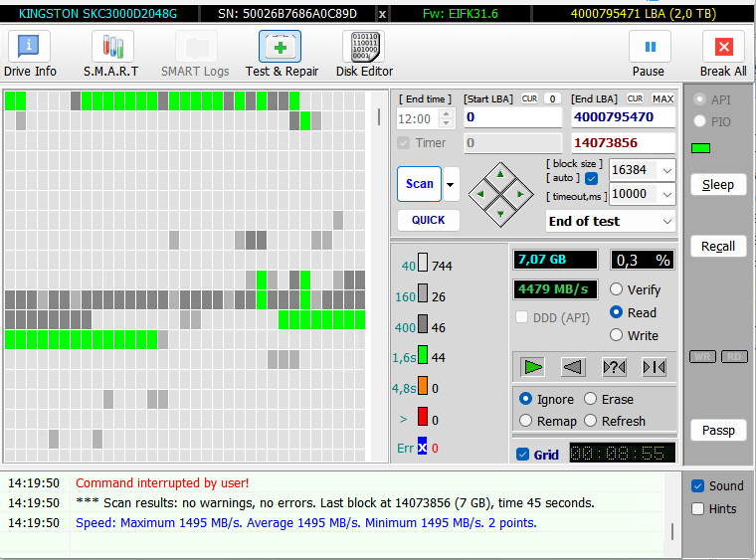Click the WR indicator
This screenshot has width=756, height=560.
(702, 357)
